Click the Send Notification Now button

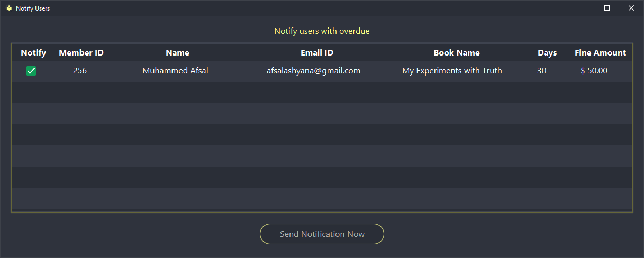tap(322, 234)
